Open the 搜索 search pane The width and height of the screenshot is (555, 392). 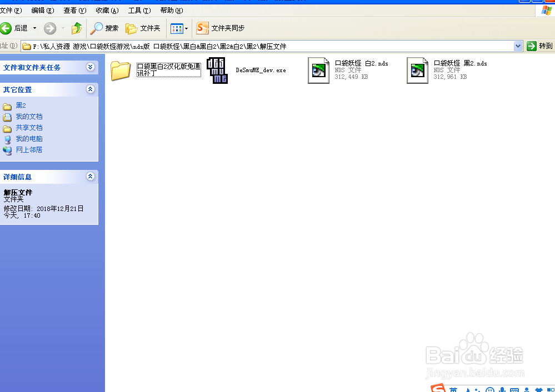pyautogui.click(x=104, y=28)
